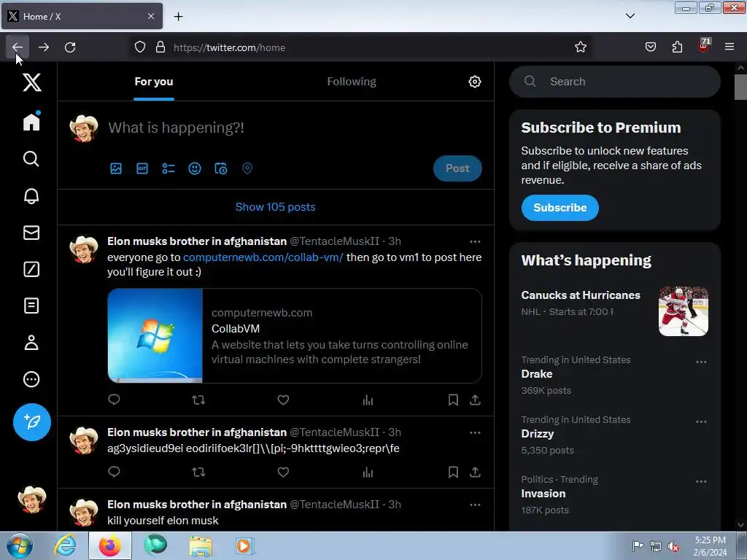
Task: Share the CollabVM link post
Action: coord(475,400)
